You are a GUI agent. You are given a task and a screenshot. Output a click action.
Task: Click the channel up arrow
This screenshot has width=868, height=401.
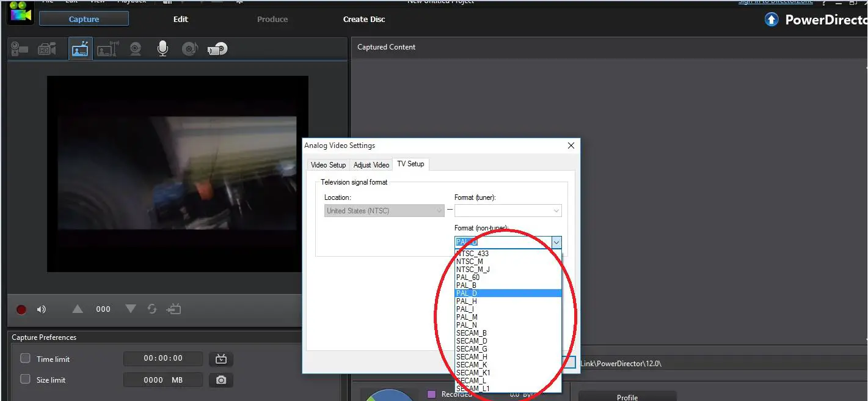[77, 309]
